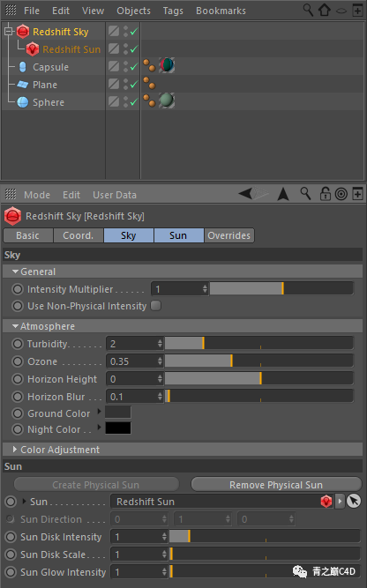Toggle Plane enable checkmark
The height and width of the screenshot is (588, 367).
(x=134, y=85)
